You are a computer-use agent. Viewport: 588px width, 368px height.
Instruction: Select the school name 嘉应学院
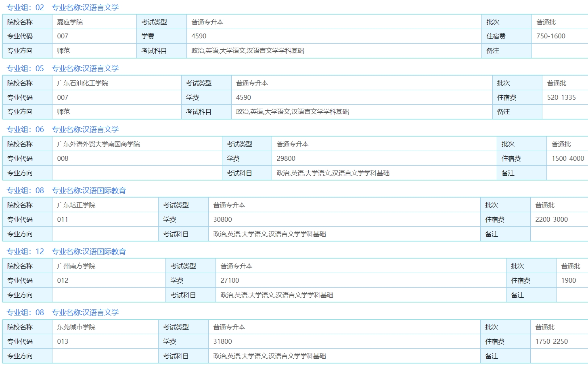click(70, 22)
